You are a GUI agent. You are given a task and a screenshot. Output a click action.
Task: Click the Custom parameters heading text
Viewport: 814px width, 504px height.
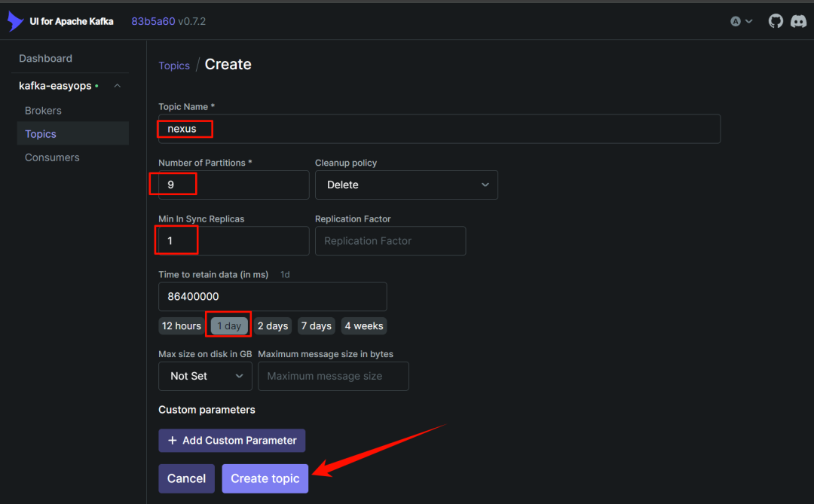coord(207,410)
